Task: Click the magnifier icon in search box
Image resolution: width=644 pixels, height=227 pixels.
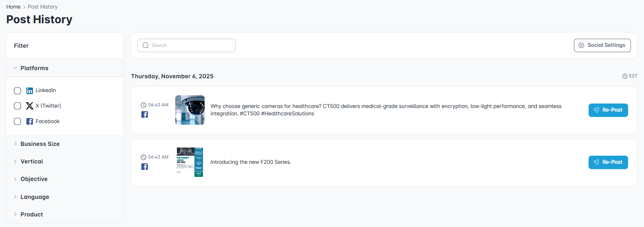Action: click(146, 46)
